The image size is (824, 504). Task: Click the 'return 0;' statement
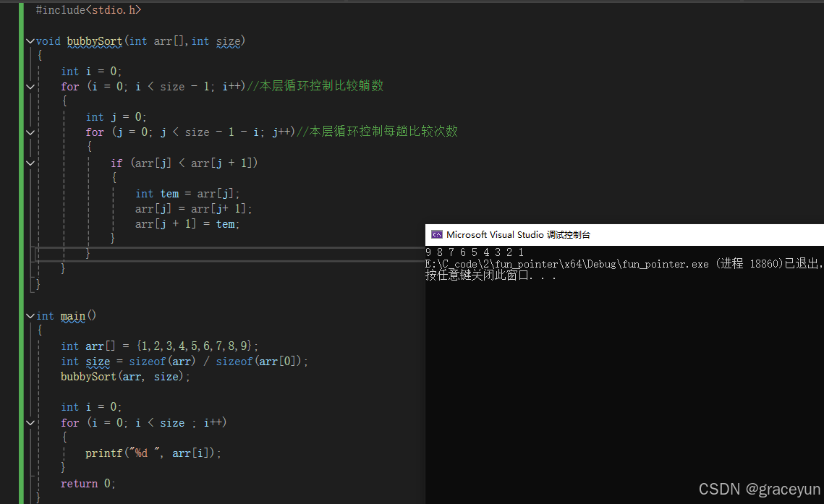pos(88,484)
